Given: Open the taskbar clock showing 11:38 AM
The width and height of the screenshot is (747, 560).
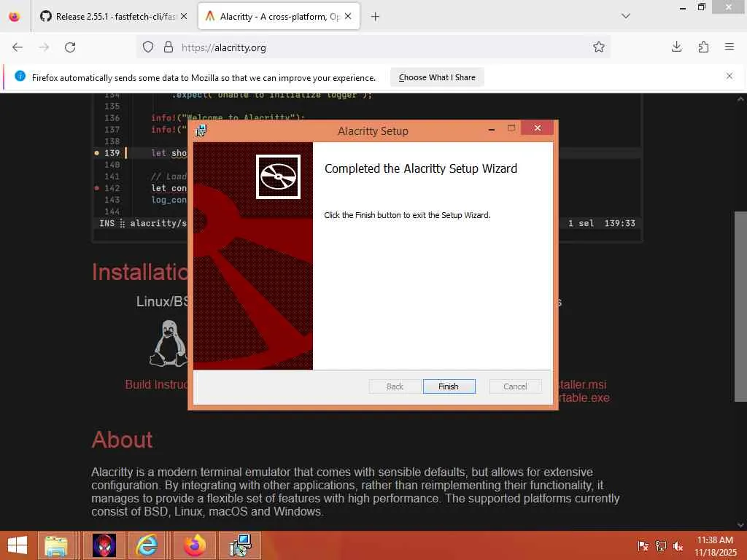Looking at the screenshot, I should click(716, 546).
